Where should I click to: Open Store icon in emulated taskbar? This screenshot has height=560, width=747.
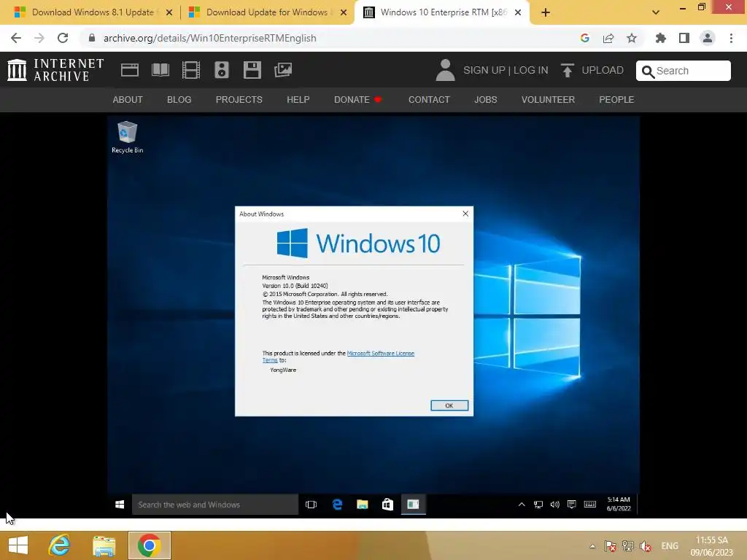coord(388,505)
